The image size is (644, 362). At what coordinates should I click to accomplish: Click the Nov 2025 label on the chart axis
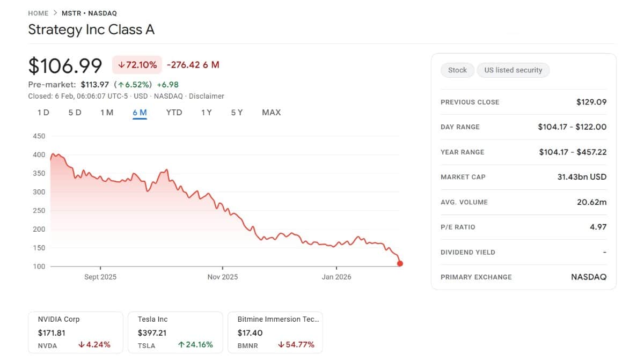pyautogui.click(x=223, y=277)
